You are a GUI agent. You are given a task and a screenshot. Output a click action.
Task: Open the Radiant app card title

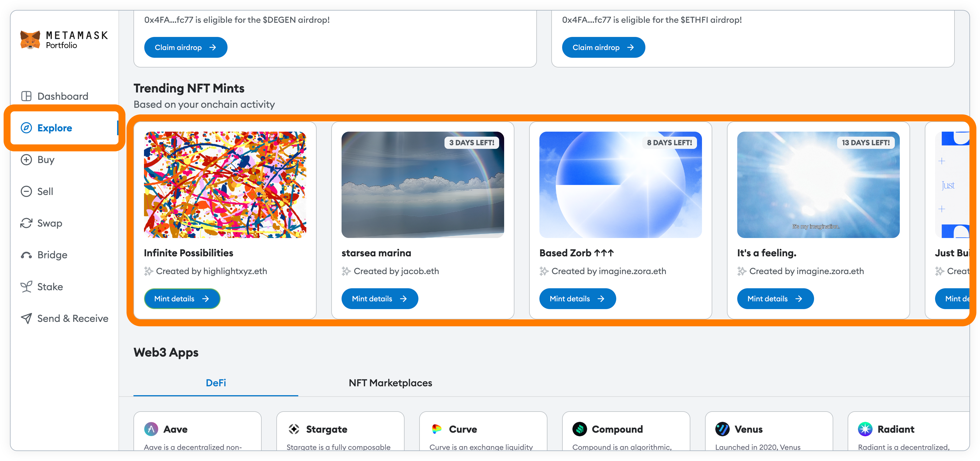coord(896,429)
